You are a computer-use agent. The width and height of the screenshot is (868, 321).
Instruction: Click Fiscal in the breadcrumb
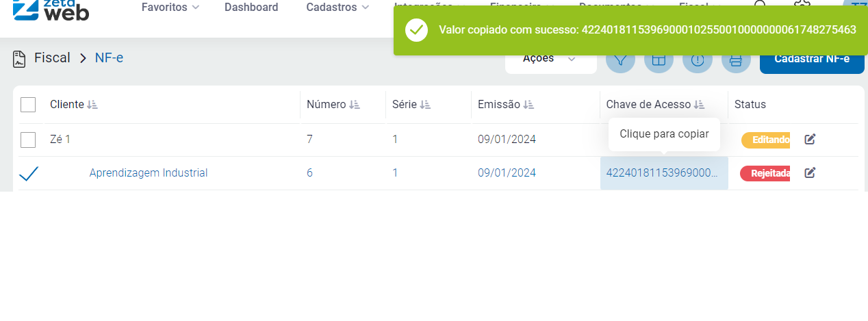[52, 58]
